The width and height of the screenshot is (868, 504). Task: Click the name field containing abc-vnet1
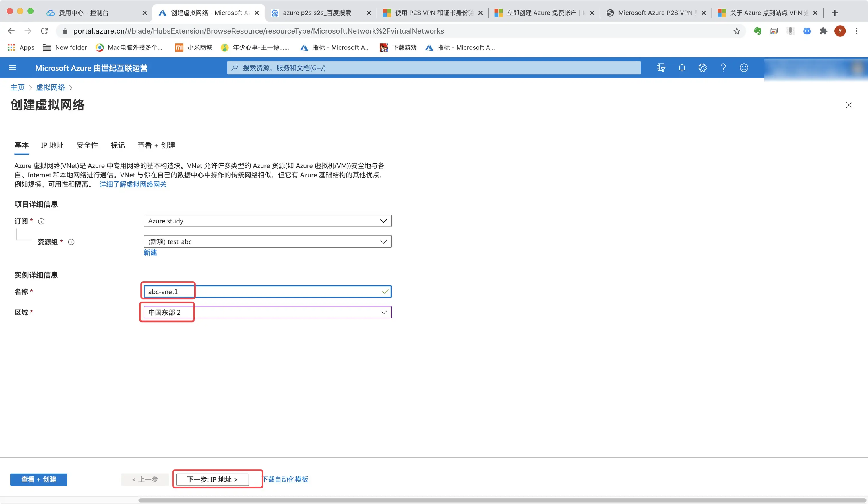click(x=267, y=292)
